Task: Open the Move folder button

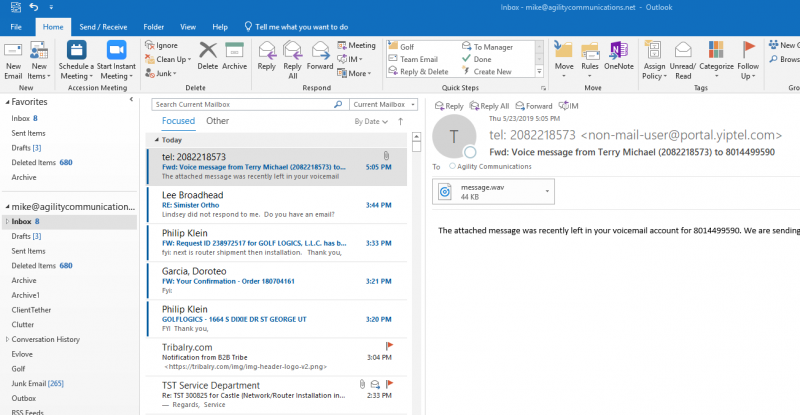Action: coord(564,60)
